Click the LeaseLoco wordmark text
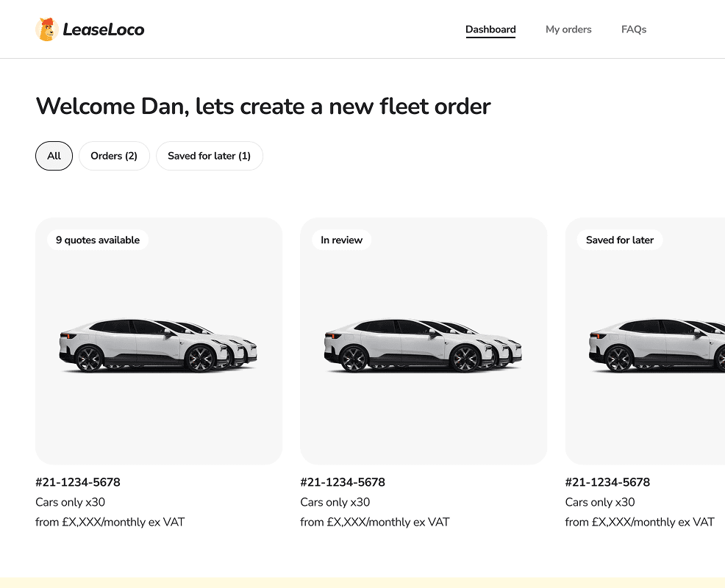The image size is (725, 588). [x=104, y=29]
